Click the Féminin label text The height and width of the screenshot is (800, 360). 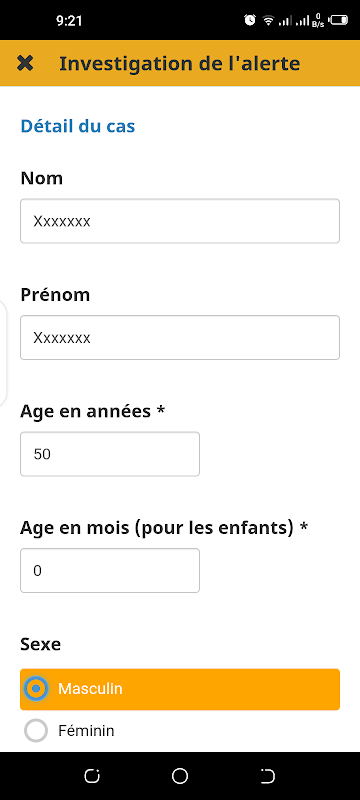[x=86, y=731]
